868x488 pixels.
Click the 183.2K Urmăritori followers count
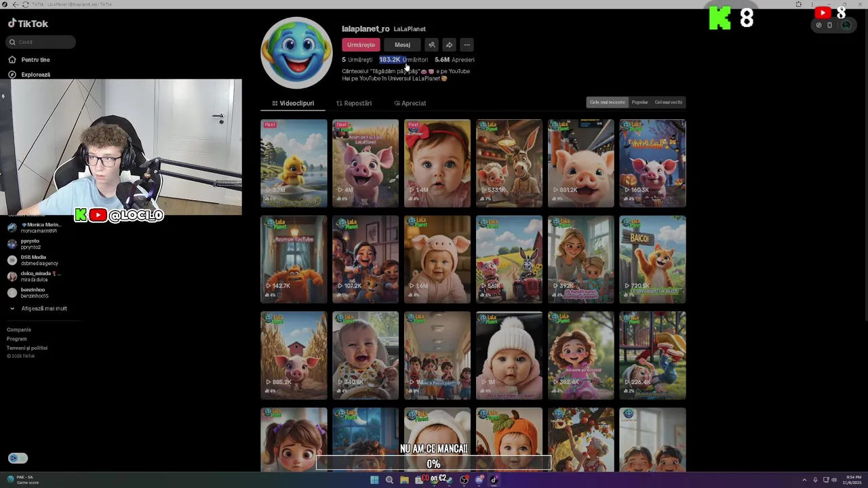403,60
